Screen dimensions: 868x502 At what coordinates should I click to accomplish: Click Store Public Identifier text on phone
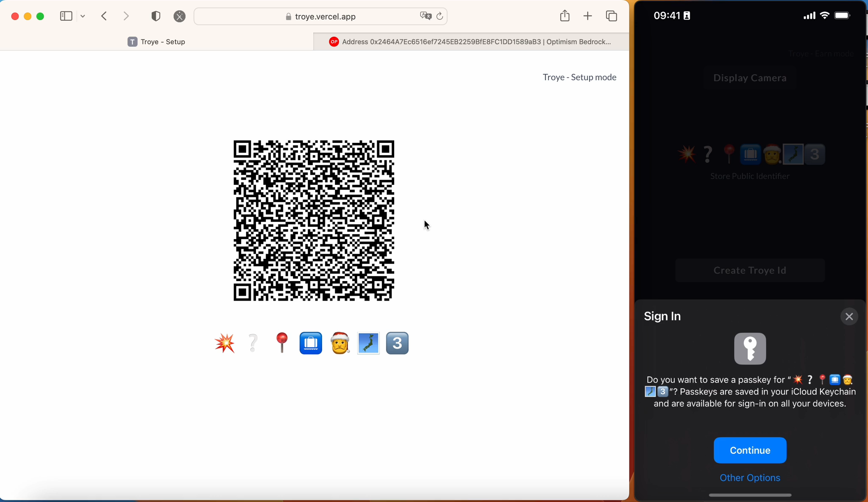pyautogui.click(x=750, y=176)
